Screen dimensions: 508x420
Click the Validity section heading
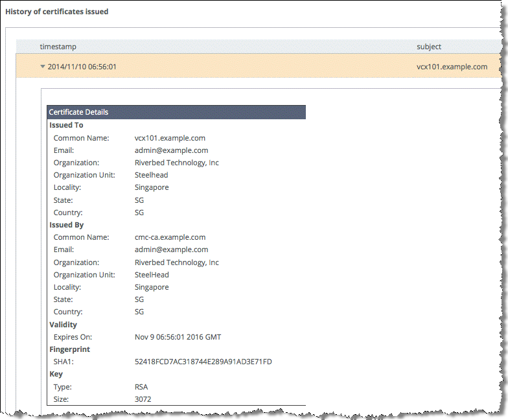[x=63, y=325]
